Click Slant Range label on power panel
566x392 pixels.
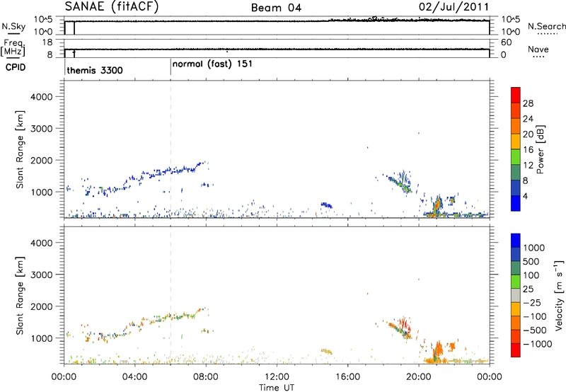pos(20,149)
